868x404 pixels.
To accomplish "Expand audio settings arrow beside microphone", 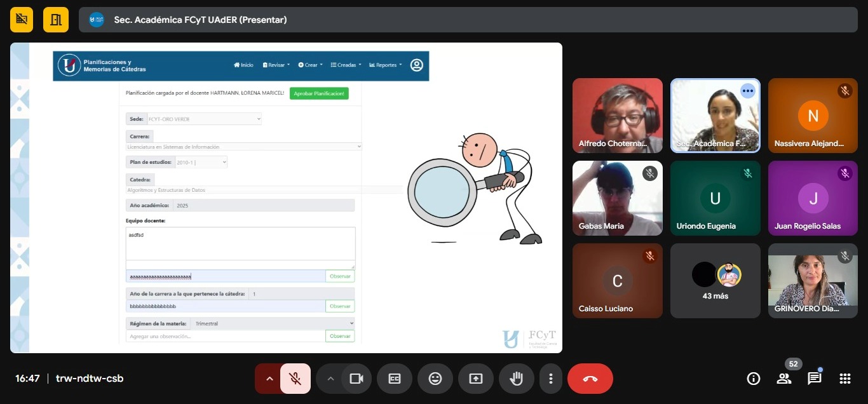I will (x=269, y=379).
